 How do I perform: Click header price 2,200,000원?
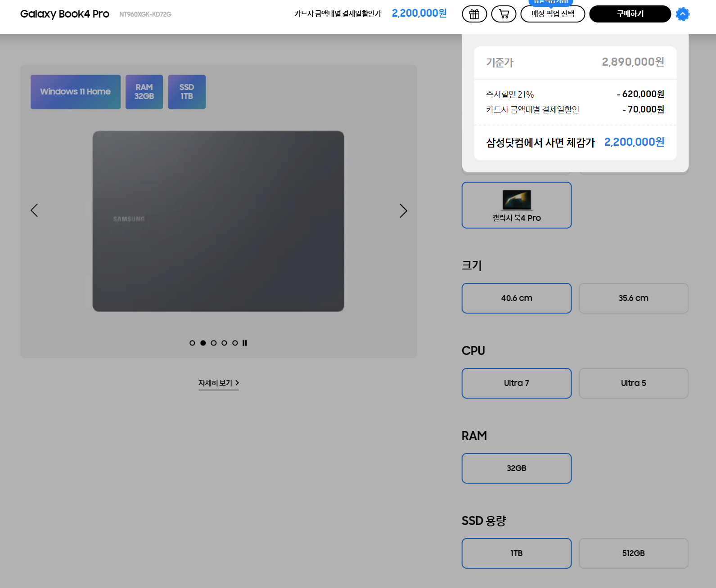click(419, 13)
